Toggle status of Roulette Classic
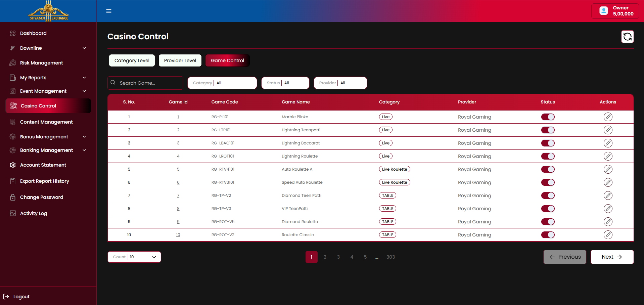The height and width of the screenshot is (305, 644). pyautogui.click(x=548, y=235)
